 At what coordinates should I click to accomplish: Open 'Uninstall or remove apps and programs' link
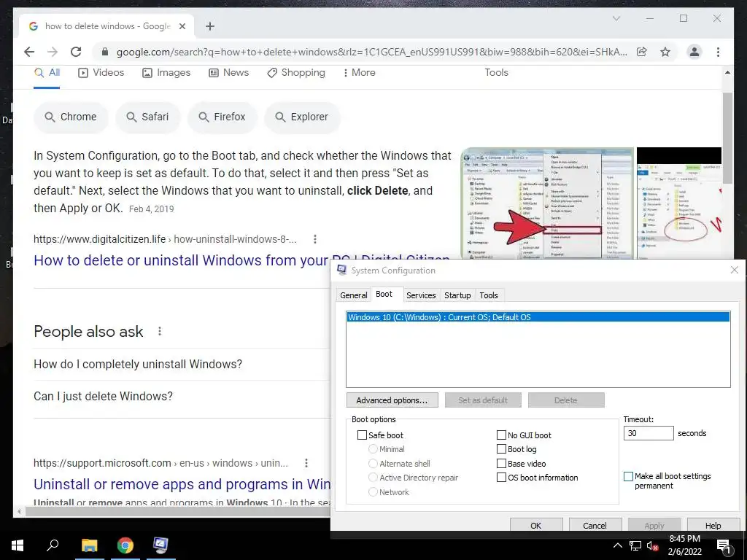pyautogui.click(x=182, y=484)
